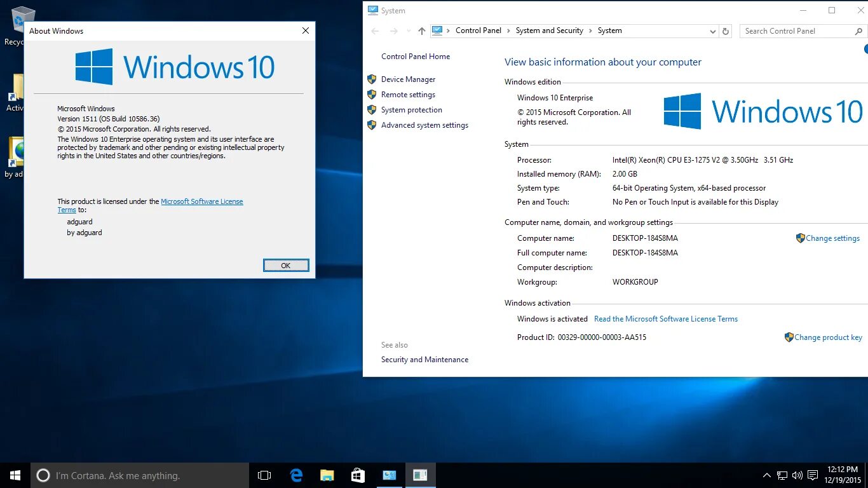Show hidden system tray icons
This screenshot has height=488, width=868.
coord(767,475)
